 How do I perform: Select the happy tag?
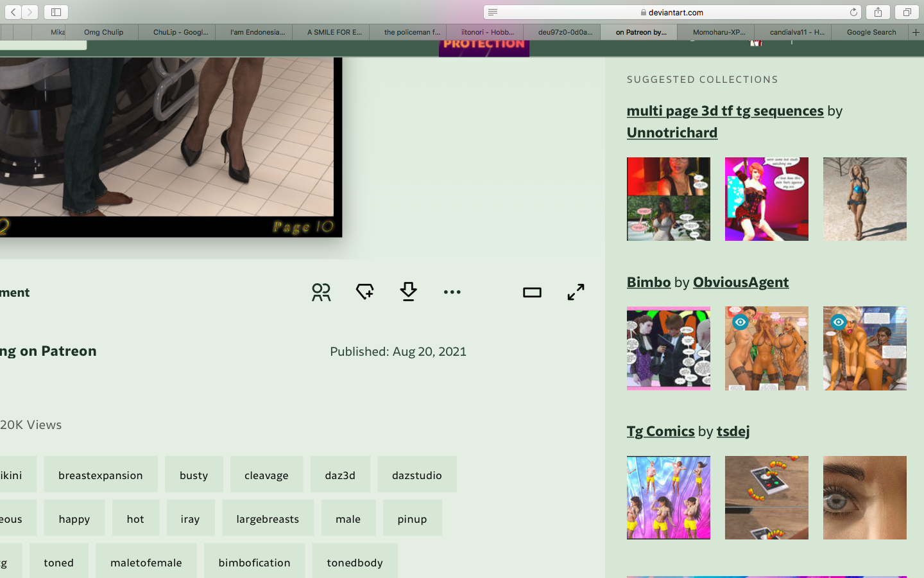(x=74, y=518)
